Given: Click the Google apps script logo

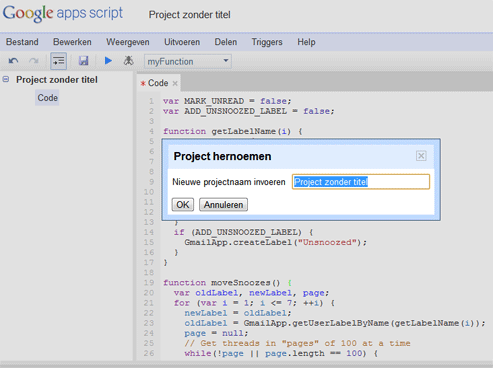Looking at the screenshot, I should (63, 13).
